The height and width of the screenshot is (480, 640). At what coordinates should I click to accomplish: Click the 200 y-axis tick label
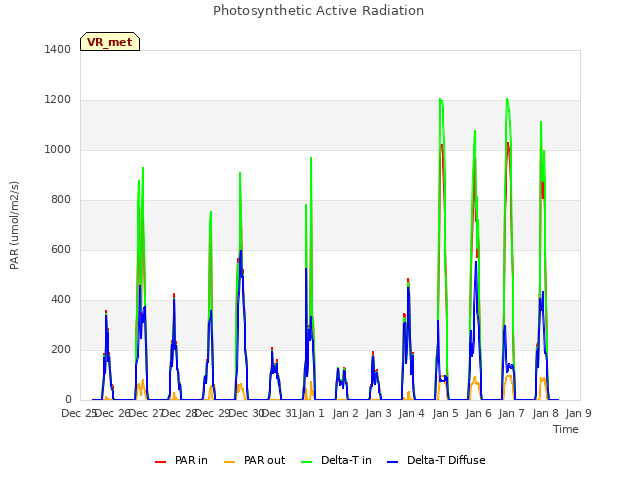[61, 349]
